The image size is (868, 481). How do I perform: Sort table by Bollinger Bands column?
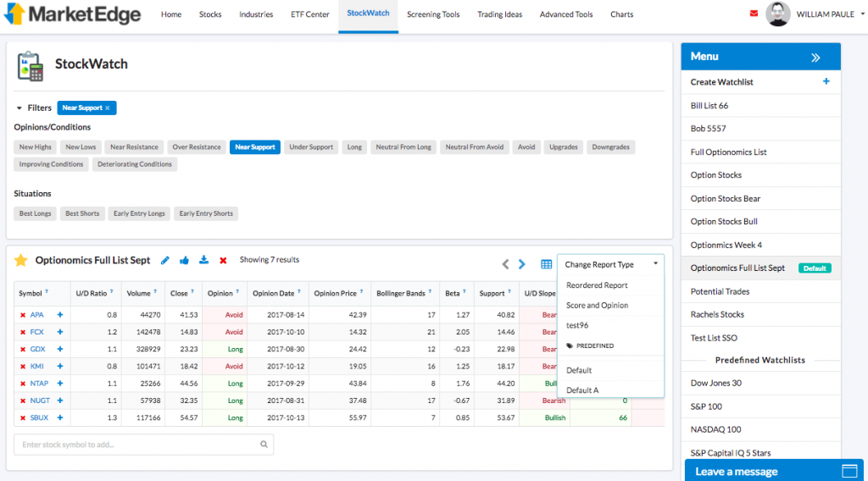point(401,294)
